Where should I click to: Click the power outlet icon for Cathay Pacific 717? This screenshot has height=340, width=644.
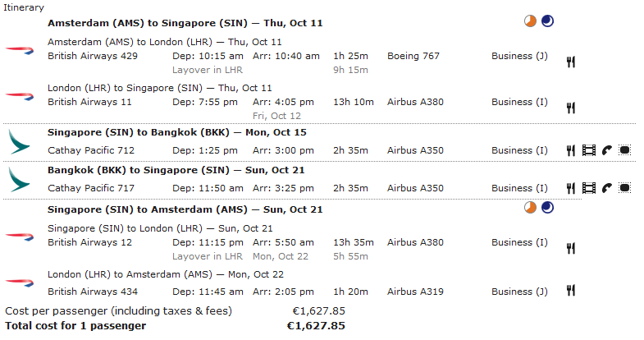pyautogui.click(x=624, y=188)
